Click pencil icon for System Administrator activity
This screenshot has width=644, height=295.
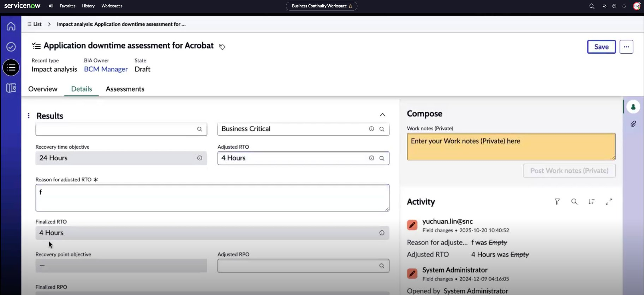coord(412,273)
